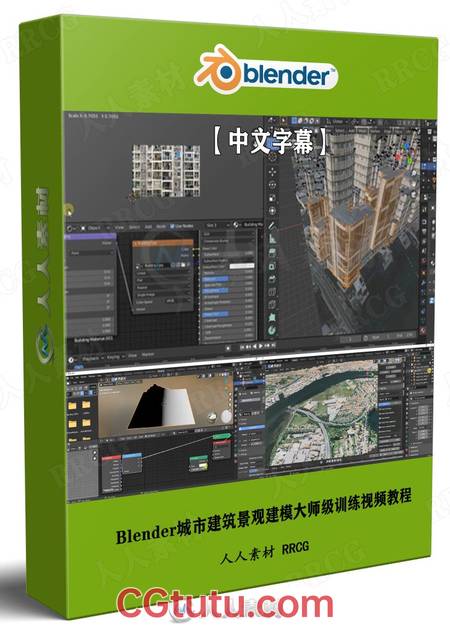
Task: Select the Rotate tool in viewport toolbar
Action: (273, 185)
